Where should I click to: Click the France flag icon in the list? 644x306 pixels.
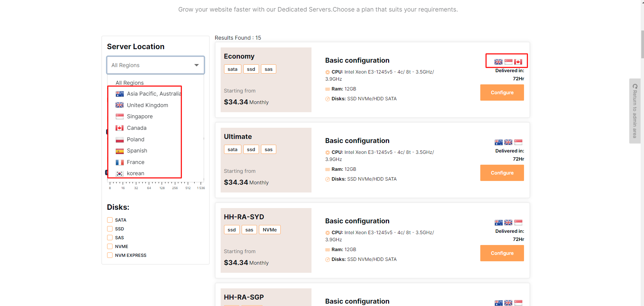[119, 162]
